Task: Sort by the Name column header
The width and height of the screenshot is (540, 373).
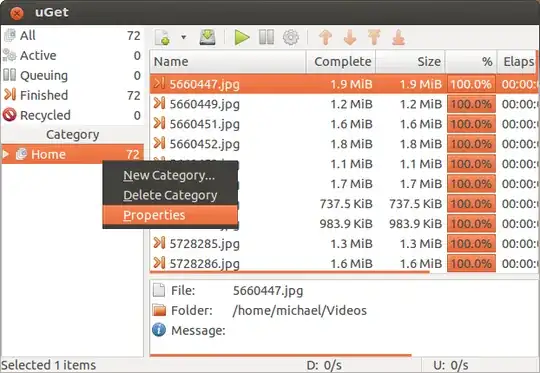Action: coord(228,62)
